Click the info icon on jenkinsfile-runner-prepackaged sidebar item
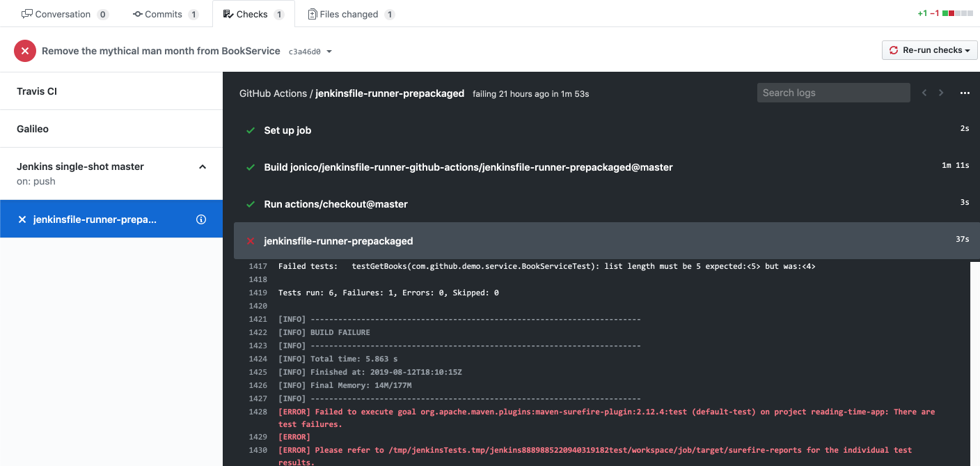Viewport: 980px width, 466px height. [x=201, y=219]
